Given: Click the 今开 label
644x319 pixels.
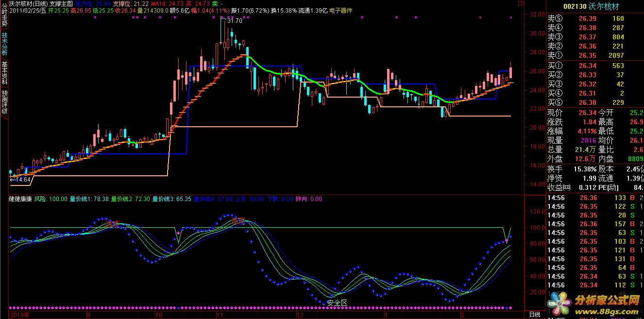Looking at the screenshot, I should point(606,113).
